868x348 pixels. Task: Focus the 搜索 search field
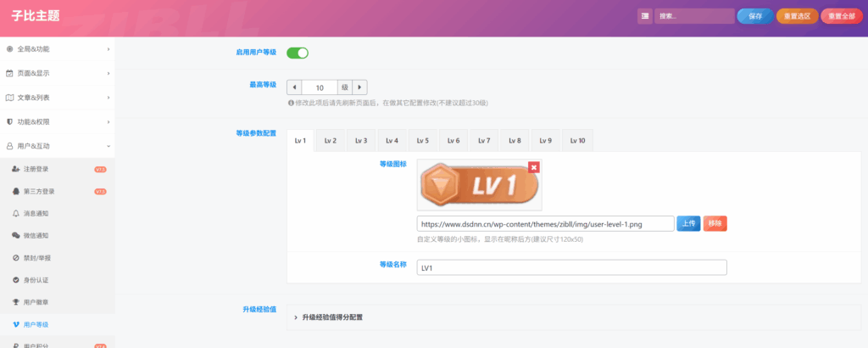(x=694, y=16)
